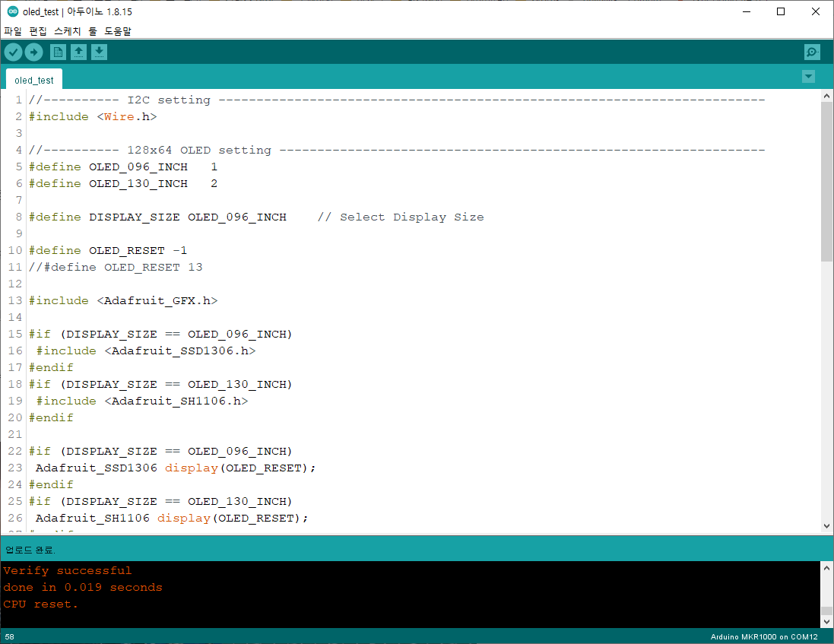Screen dimensions: 834x644
Task: Open the 편집 menu
Action: pos(38,31)
